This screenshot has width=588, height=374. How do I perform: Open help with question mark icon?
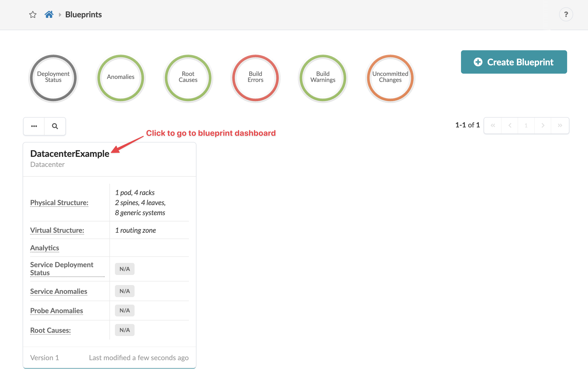[x=566, y=15]
